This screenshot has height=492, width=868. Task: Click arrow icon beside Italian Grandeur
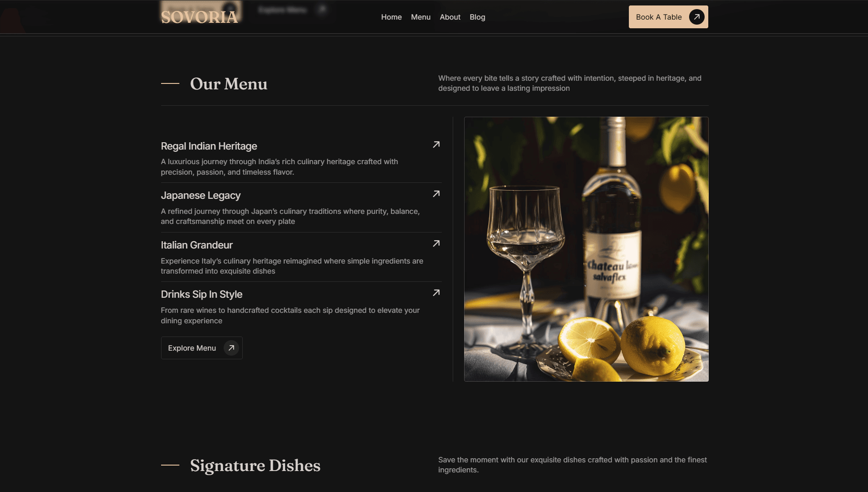tap(436, 243)
